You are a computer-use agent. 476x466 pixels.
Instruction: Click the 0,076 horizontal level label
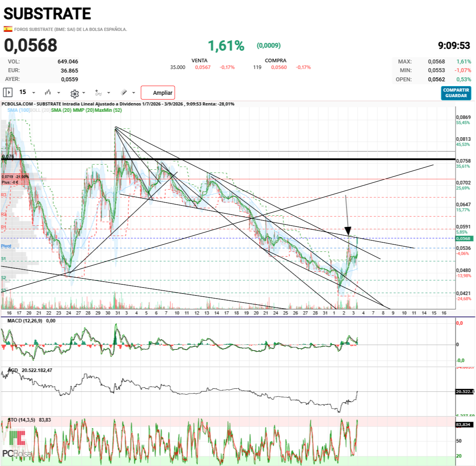coord(8,157)
